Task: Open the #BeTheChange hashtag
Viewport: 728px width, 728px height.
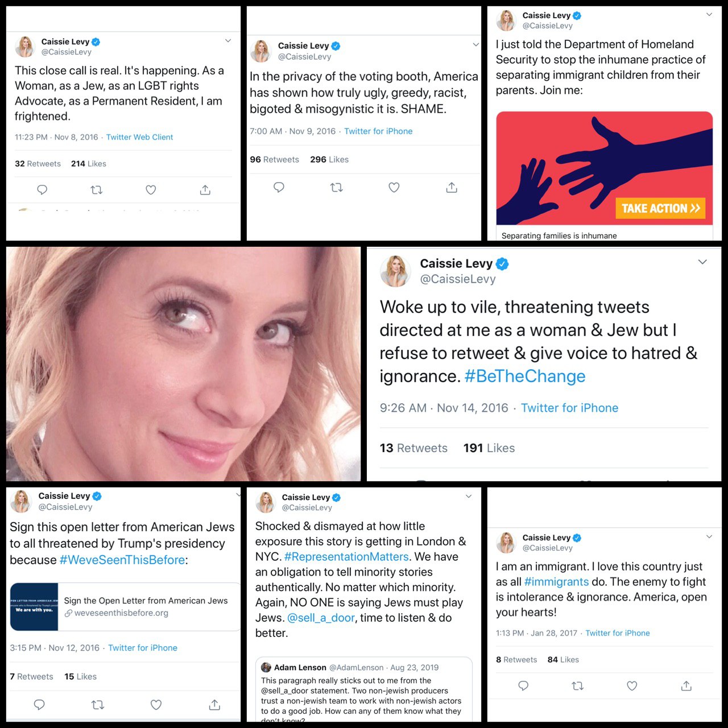Action: click(x=525, y=377)
